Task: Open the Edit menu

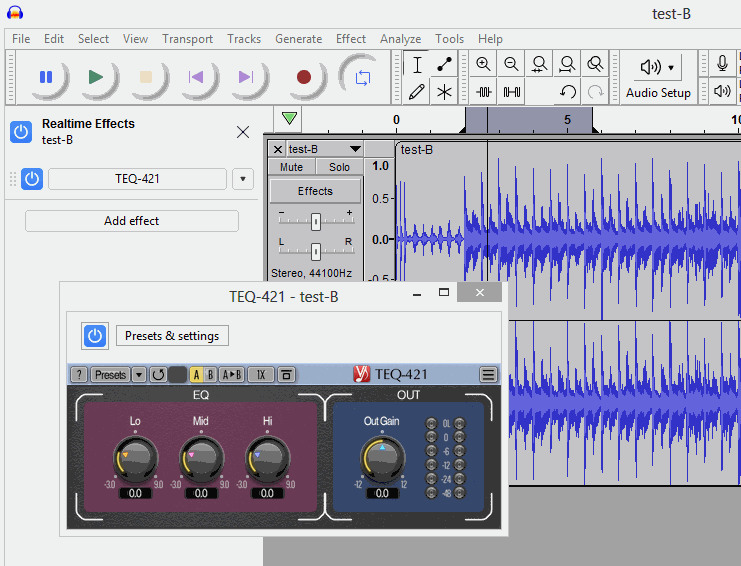Action: click(x=54, y=39)
